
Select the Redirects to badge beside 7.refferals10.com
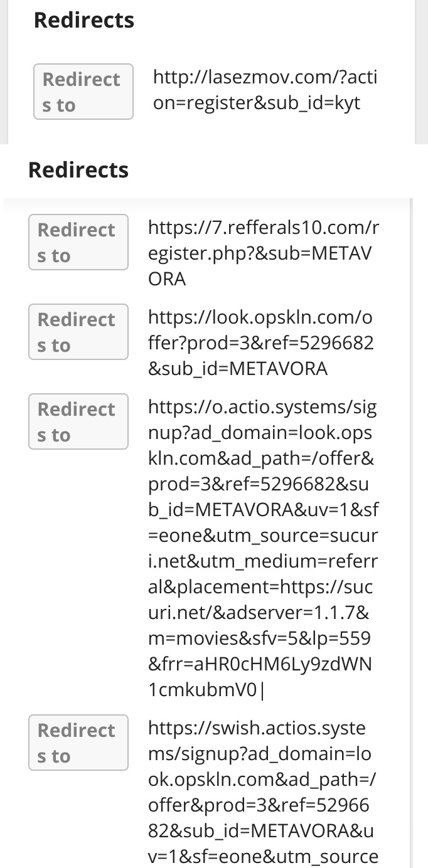(78, 242)
